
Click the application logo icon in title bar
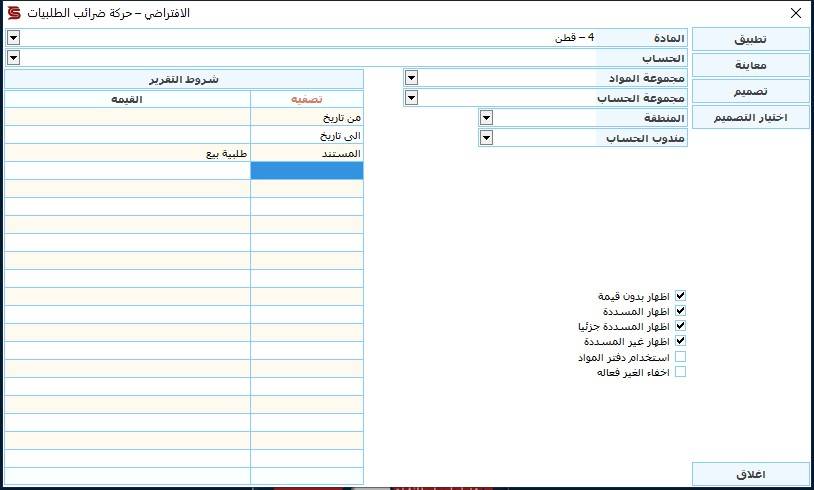14,13
